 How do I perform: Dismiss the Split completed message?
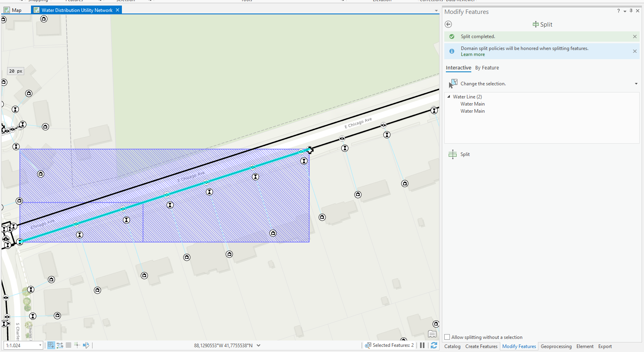coord(634,37)
